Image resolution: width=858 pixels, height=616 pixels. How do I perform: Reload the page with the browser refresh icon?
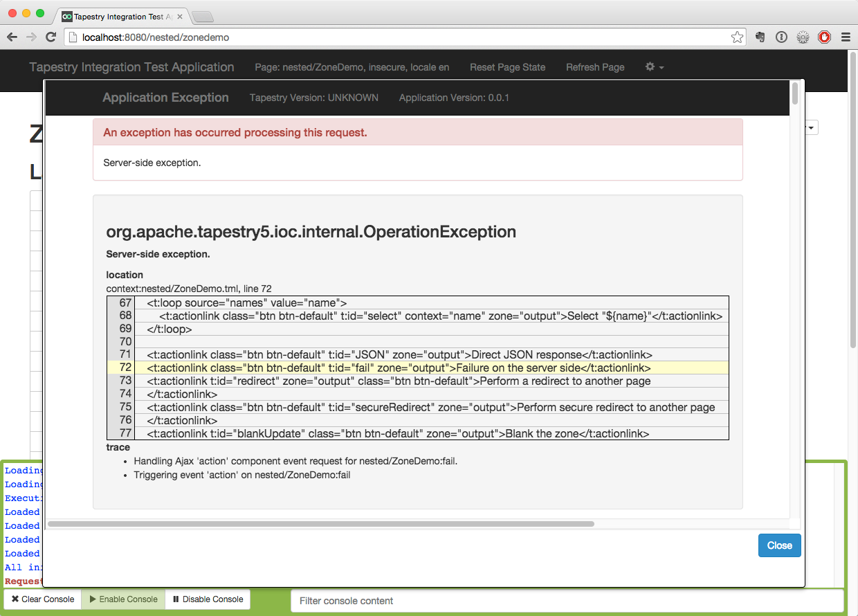tap(51, 37)
